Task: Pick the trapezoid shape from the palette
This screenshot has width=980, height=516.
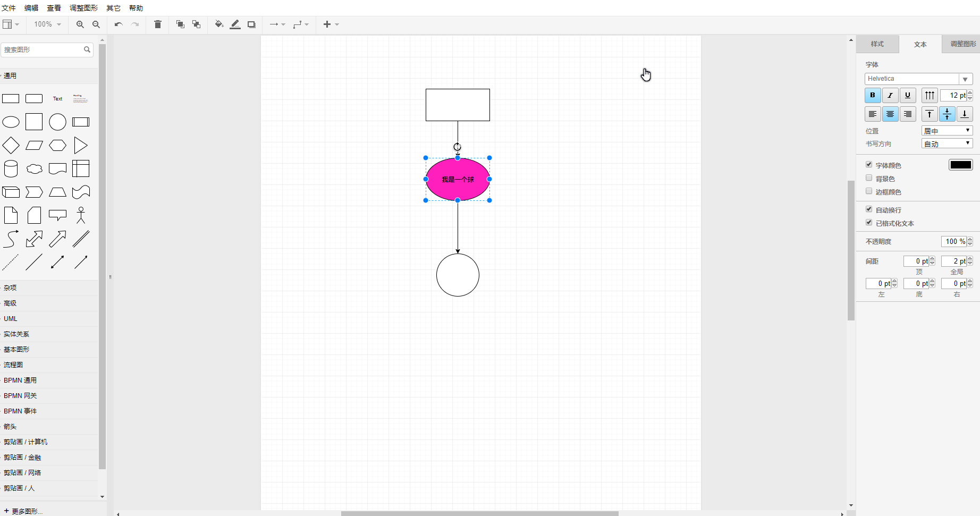Action: (57, 192)
